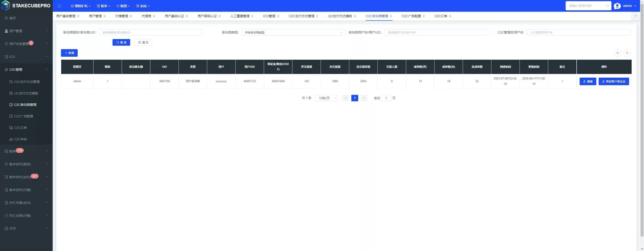Expand 用户关系管理 sidebar group
The width and height of the screenshot is (644, 251).
click(26, 44)
